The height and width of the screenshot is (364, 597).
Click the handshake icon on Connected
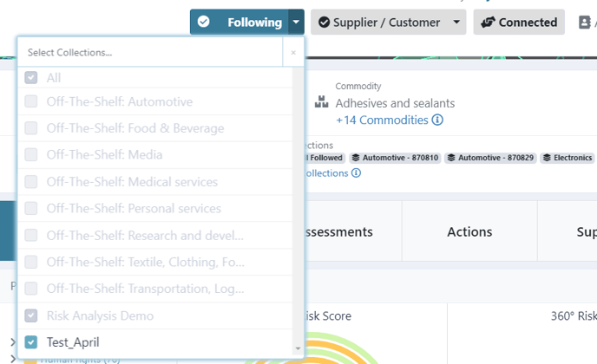pos(488,22)
